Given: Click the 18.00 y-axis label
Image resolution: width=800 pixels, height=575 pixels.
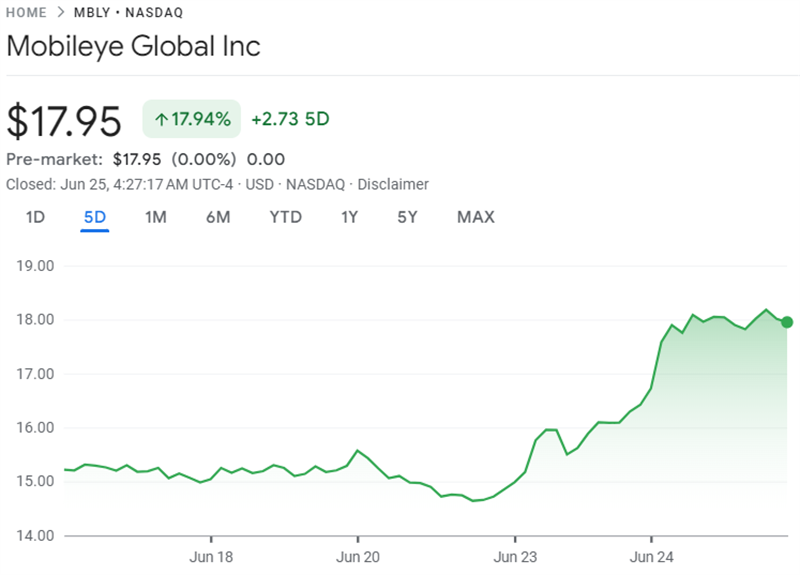Looking at the screenshot, I should tap(35, 319).
